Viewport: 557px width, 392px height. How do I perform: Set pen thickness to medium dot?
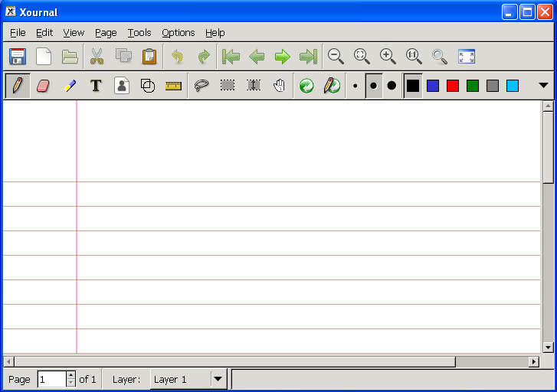[373, 86]
